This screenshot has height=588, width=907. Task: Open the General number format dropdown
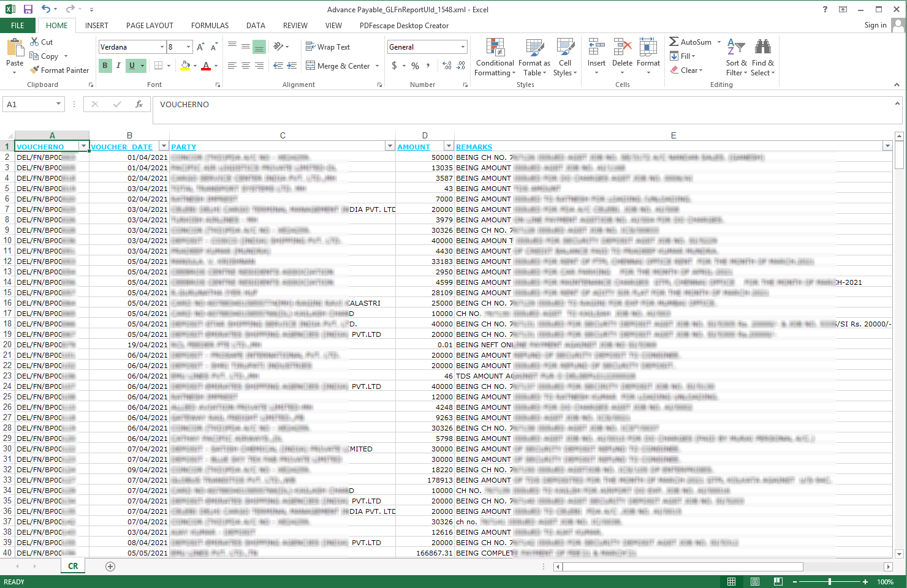point(463,47)
